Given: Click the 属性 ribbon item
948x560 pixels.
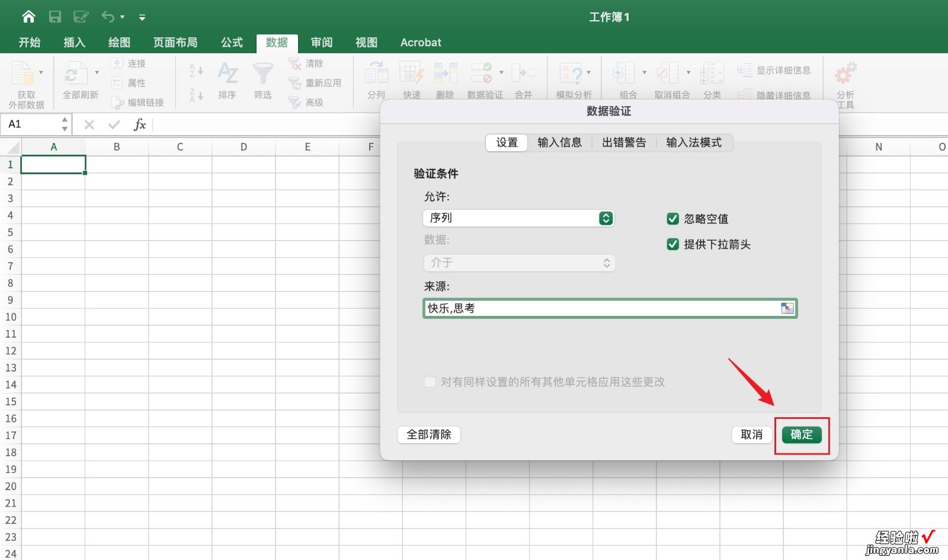Looking at the screenshot, I should point(129,83).
